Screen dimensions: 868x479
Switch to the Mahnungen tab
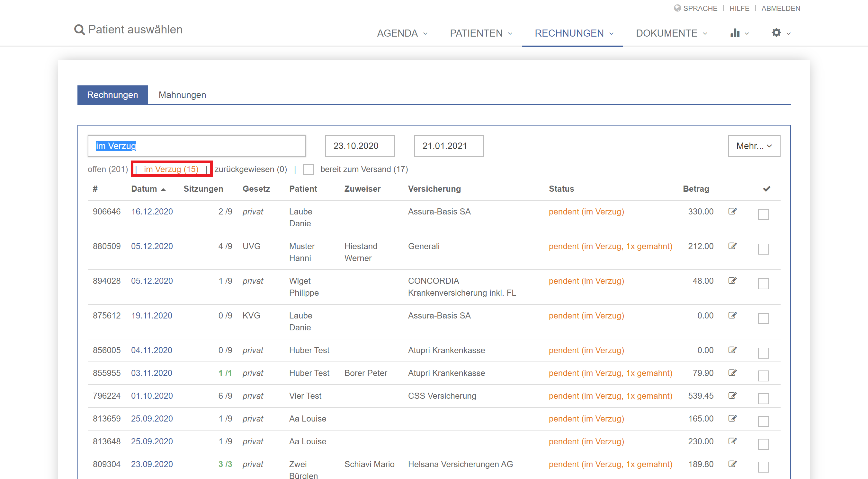pos(182,95)
